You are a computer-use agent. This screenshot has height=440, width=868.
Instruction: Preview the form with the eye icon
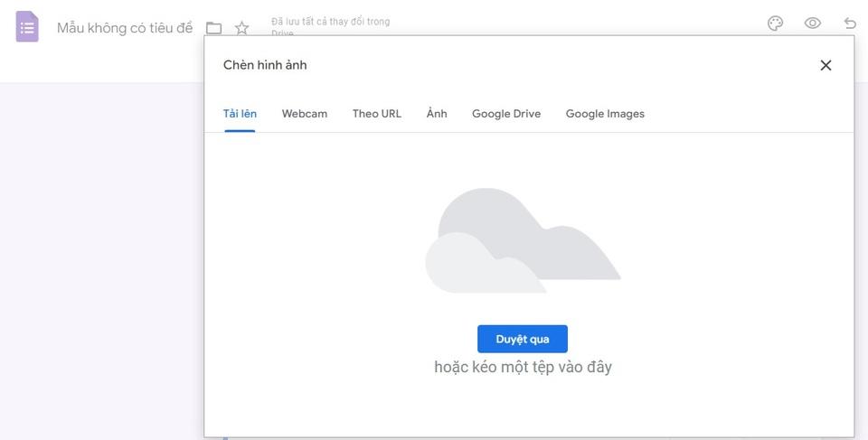click(x=813, y=23)
